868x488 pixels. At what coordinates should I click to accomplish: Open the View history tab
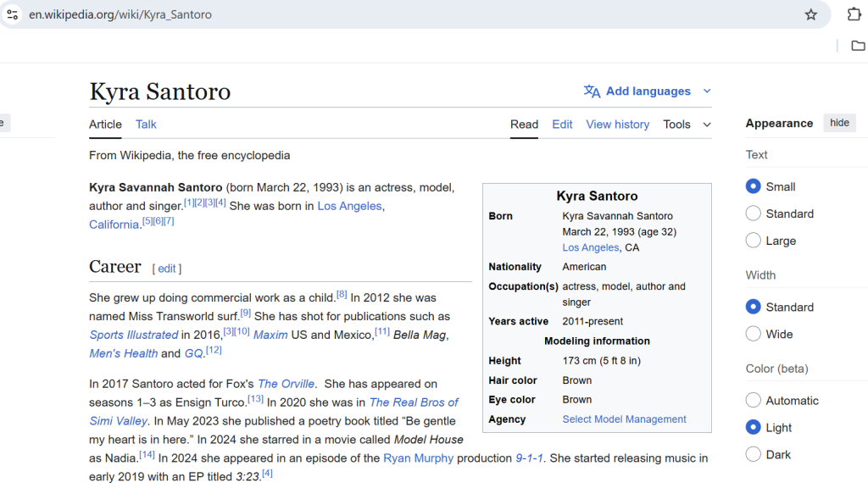pyautogui.click(x=617, y=125)
